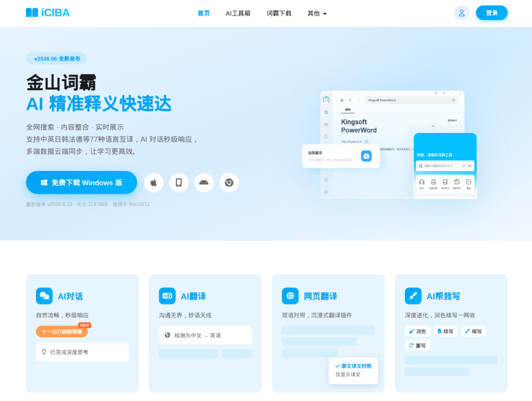Viewport: 532px width, 401px height.
Task: Pick the Android download icon
Action: [204, 183]
